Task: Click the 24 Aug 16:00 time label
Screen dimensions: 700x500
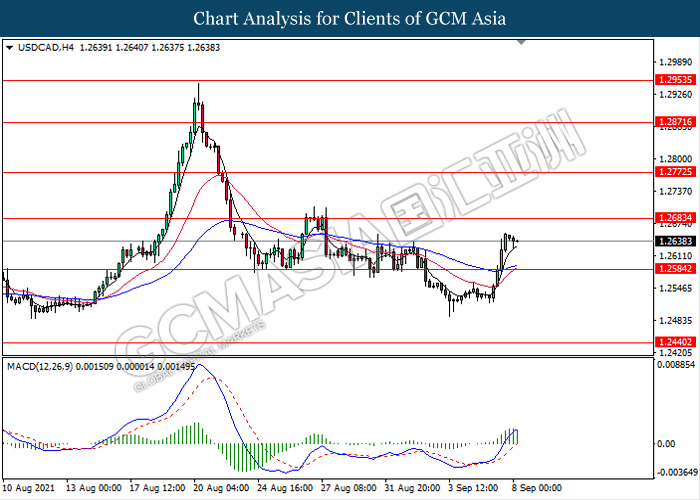Action: [x=285, y=488]
